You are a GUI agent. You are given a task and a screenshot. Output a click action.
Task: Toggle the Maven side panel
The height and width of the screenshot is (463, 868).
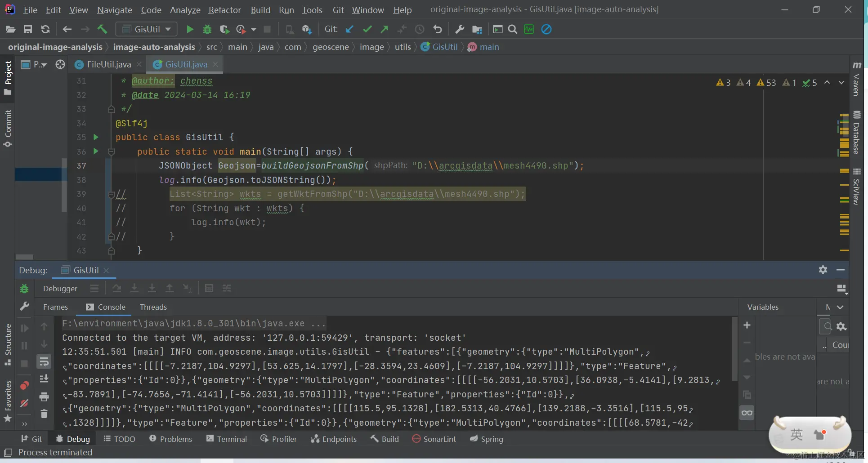click(x=856, y=79)
